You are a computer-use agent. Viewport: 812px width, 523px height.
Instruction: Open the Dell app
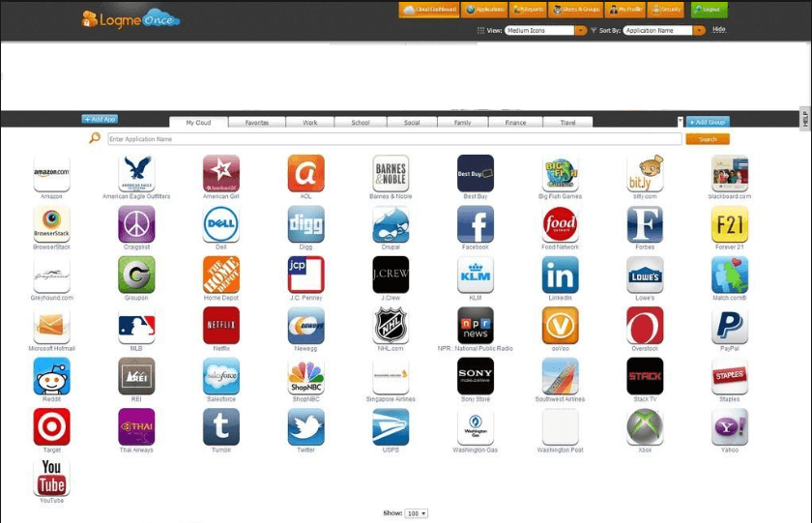221,223
